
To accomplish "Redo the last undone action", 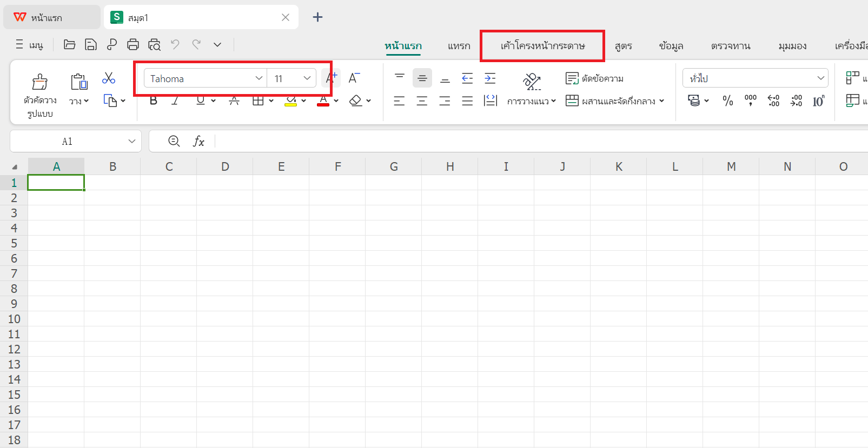I will 196,44.
